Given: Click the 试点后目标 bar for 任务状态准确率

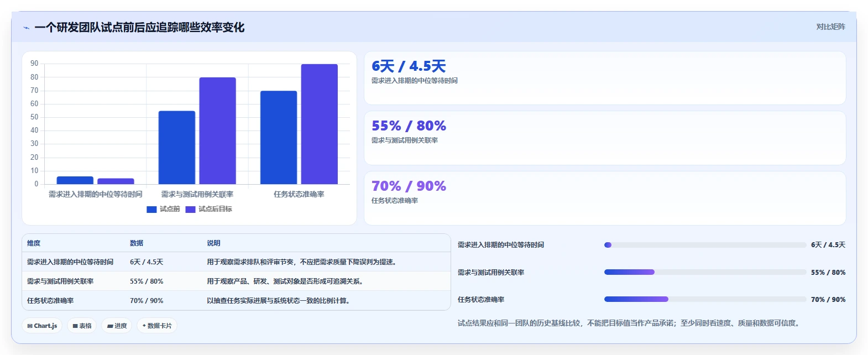Looking at the screenshot, I should [319, 124].
